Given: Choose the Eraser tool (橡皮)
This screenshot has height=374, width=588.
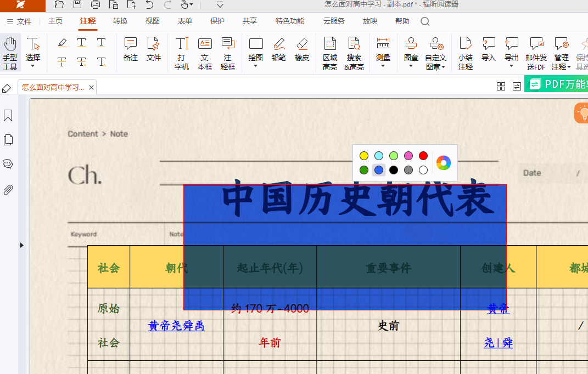Looking at the screenshot, I should pyautogui.click(x=302, y=49).
